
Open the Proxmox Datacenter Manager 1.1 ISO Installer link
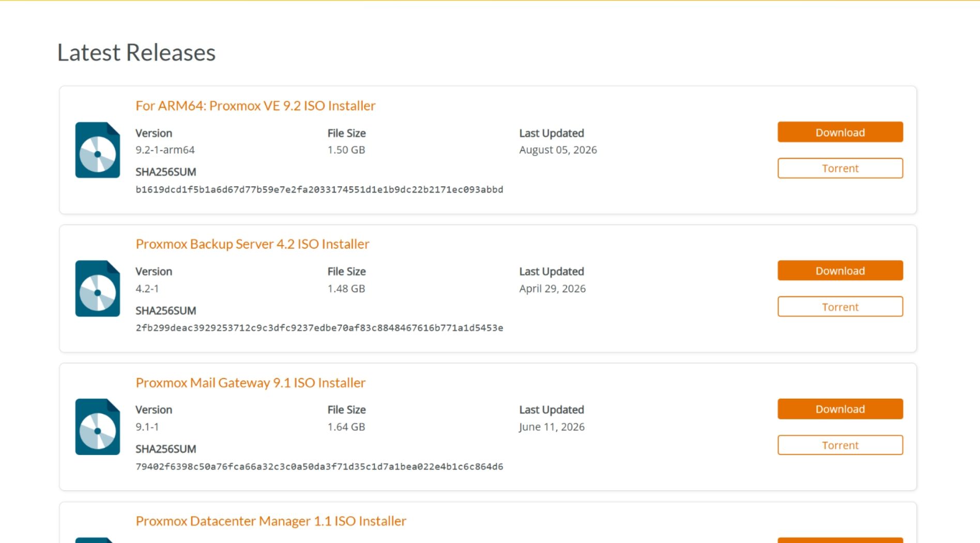(x=271, y=521)
